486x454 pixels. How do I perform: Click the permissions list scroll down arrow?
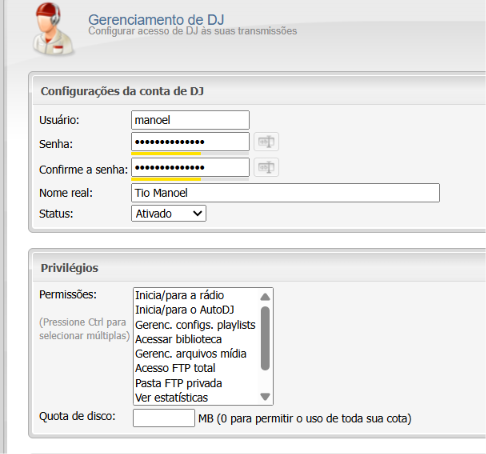coord(265,397)
